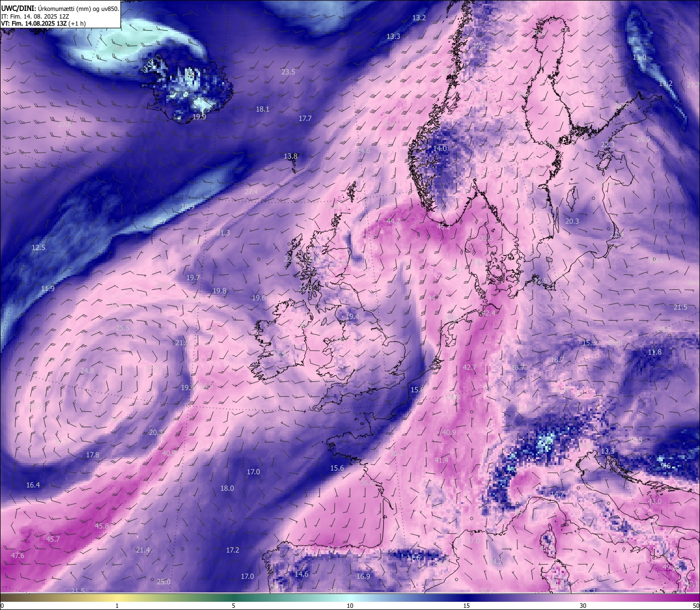Viewport: 700px width, 610px height.
Task: Click the 11.9 value on the map
Action: 48,289
